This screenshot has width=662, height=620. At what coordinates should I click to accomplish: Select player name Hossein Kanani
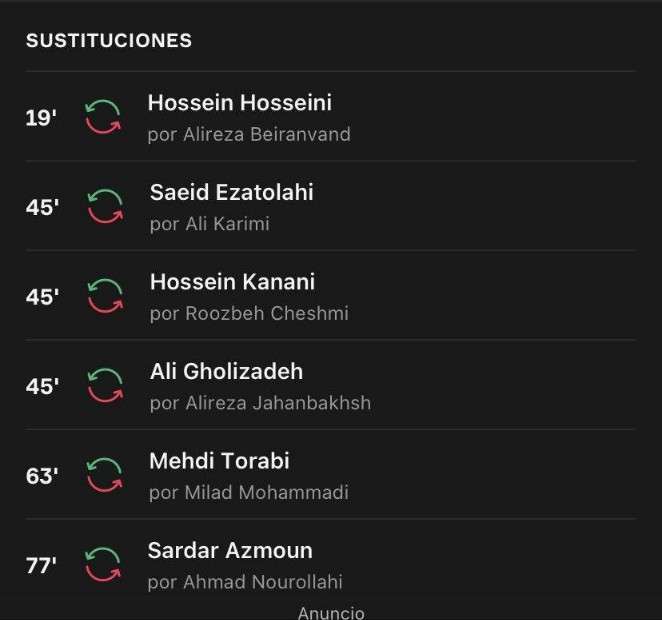pyautogui.click(x=232, y=282)
